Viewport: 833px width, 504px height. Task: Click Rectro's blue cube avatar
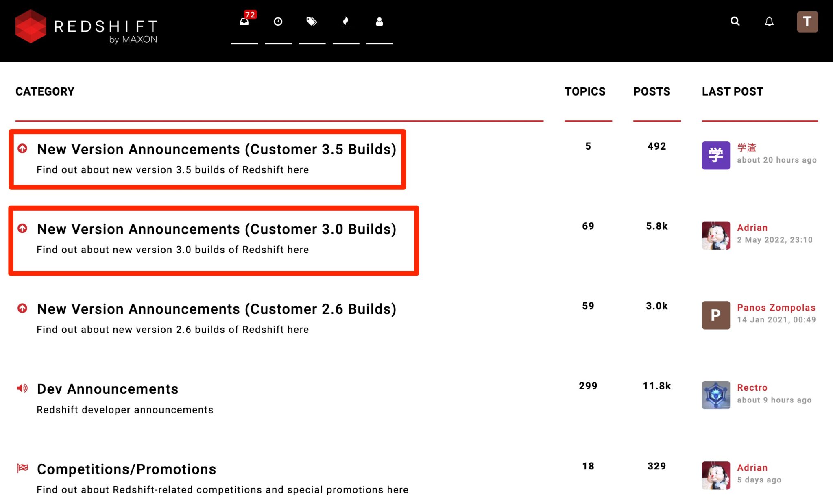coord(716,395)
